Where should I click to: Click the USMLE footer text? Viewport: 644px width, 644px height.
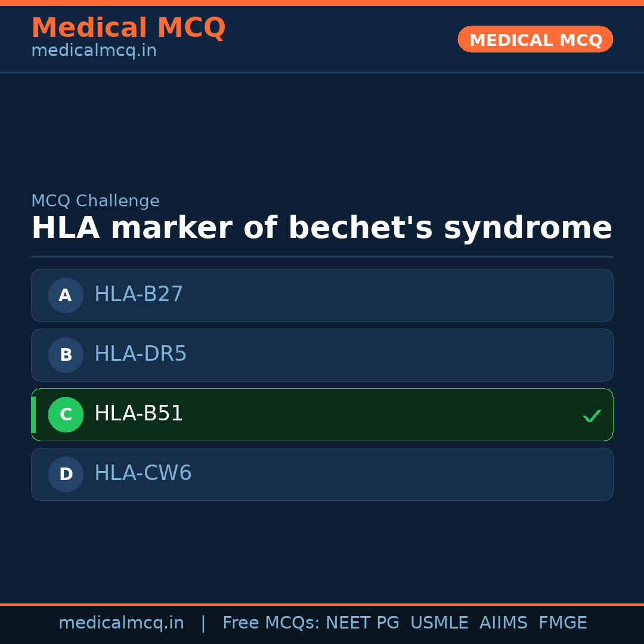click(x=439, y=623)
